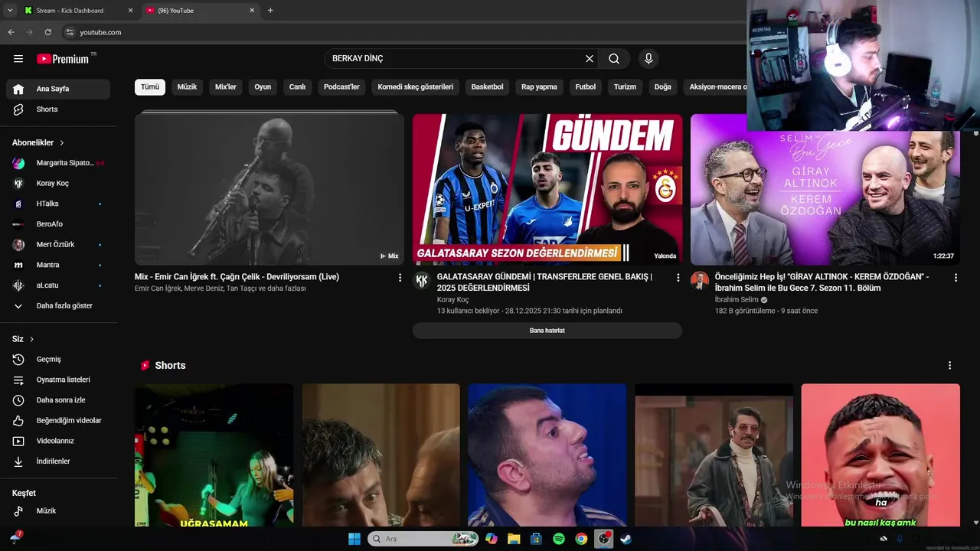Go to Ana Sayfa in the sidebar

pyautogui.click(x=58, y=89)
